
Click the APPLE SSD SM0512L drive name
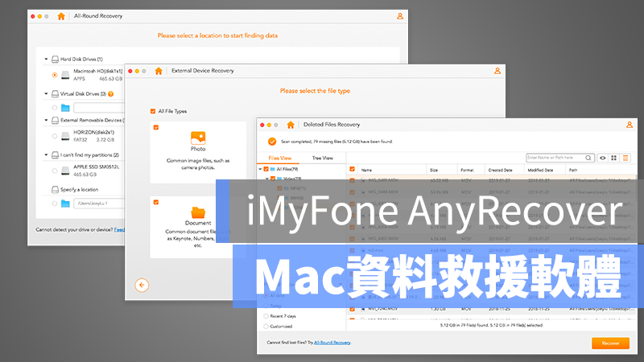tap(96, 167)
